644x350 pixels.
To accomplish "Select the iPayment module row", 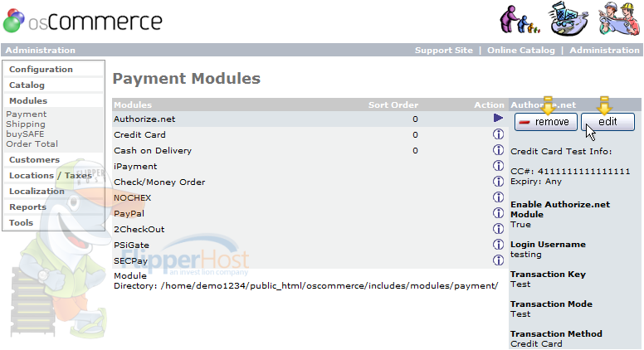I will 310,166.
